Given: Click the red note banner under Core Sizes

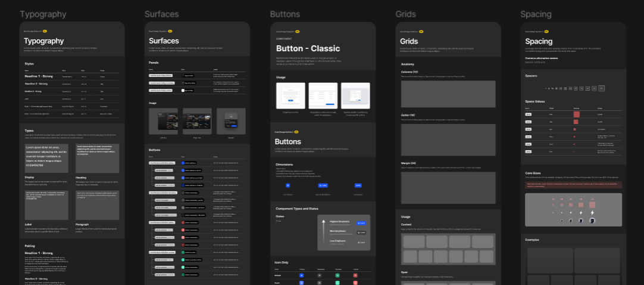Looking at the screenshot, I should 573,185.
